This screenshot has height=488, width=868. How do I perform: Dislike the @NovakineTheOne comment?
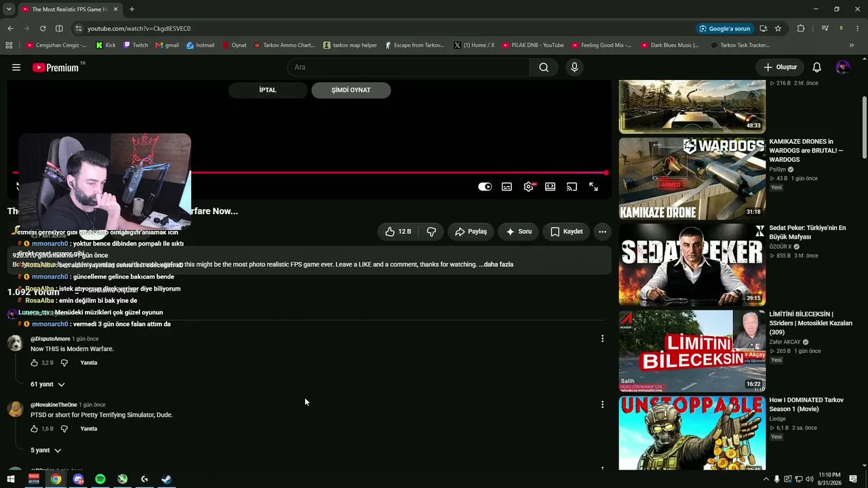tap(64, 428)
